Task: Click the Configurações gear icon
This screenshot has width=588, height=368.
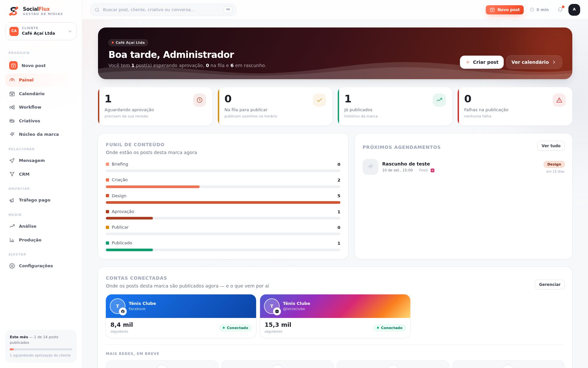Action: (x=12, y=266)
